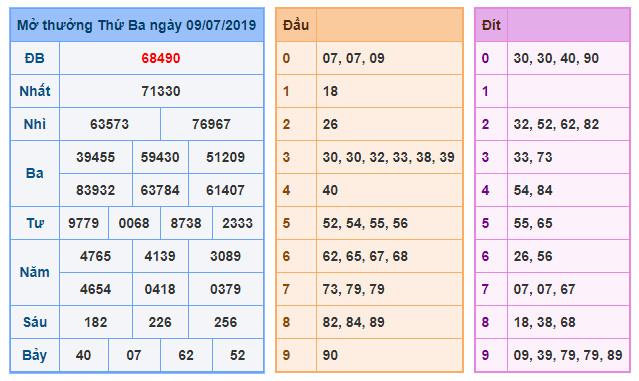Screen dimensions: 639x381
Task: Pick Năm prize number 4654
Action: pos(96,289)
